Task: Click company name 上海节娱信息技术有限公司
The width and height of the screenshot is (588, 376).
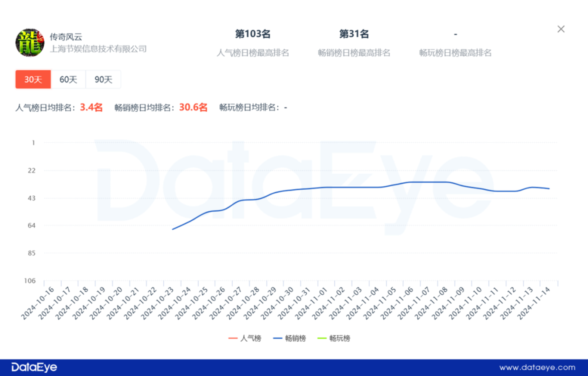Action: point(98,49)
